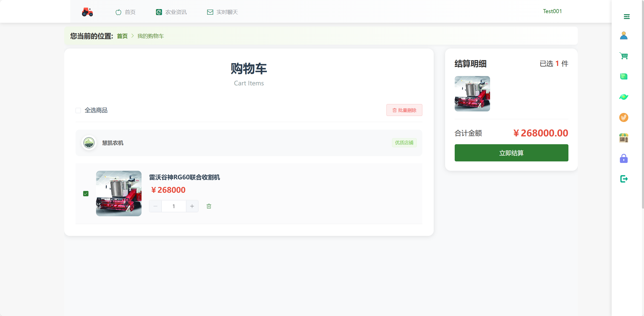Increase the quantity with plus button

pyautogui.click(x=192, y=206)
